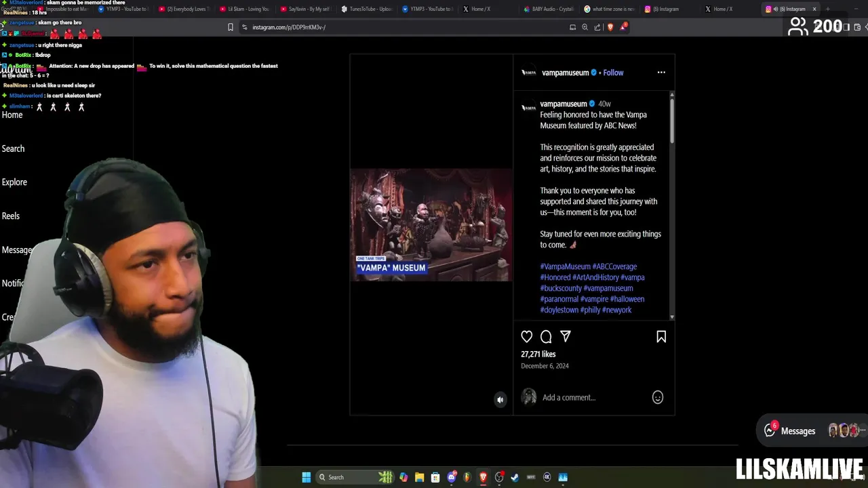Viewport: 868px width, 488px height.
Task: Open Steam from the taskbar
Action: [x=515, y=477]
